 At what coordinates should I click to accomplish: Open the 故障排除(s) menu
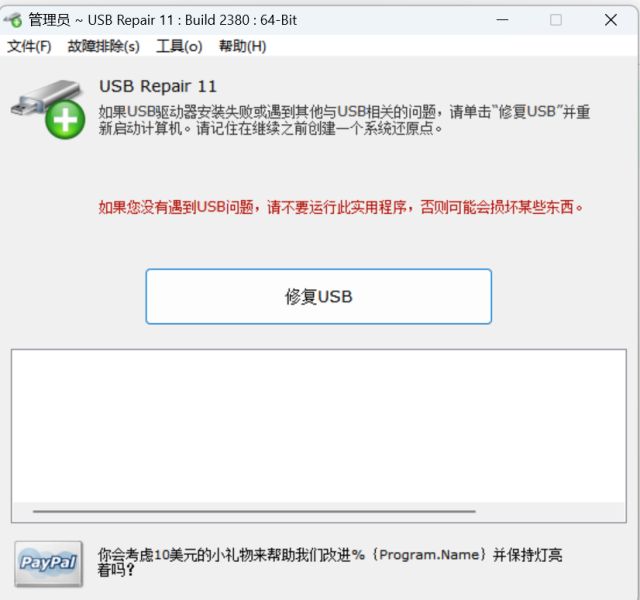point(104,46)
